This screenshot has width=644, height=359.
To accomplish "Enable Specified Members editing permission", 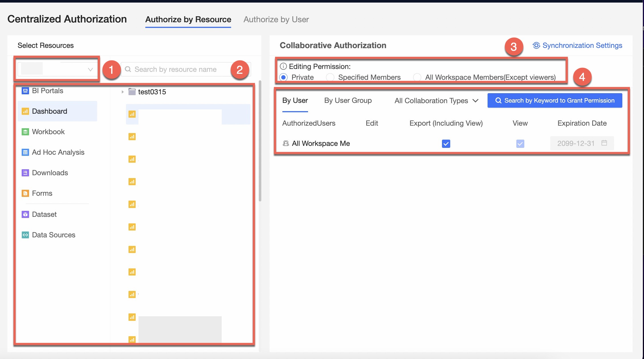I will pos(330,77).
